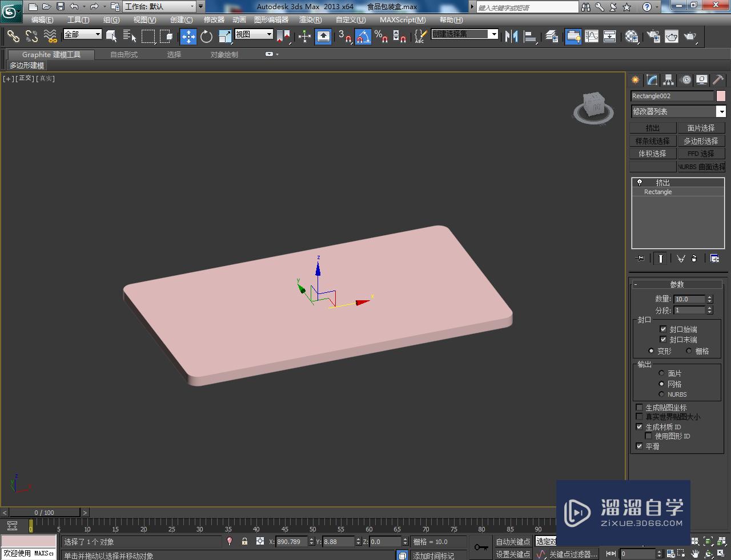The width and height of the screenshot is (731, 560).
Task: Open the 渲染(R) menu
Action: click(311, 20)
